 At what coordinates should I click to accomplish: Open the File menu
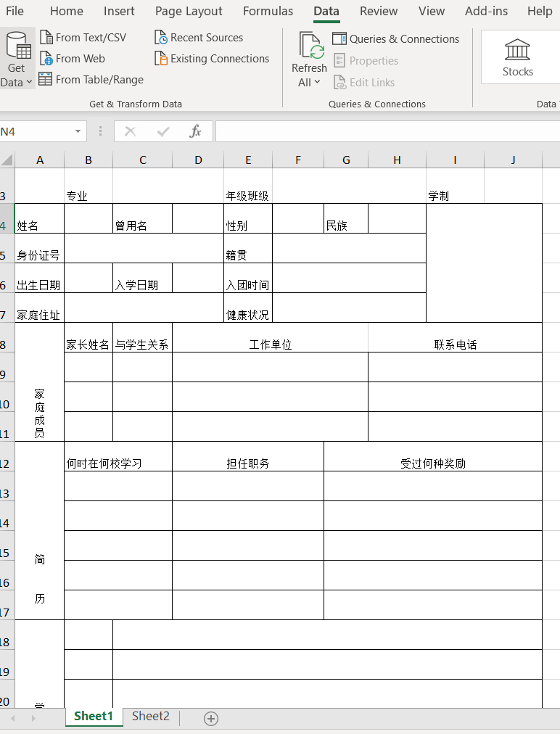click(15, 11)
